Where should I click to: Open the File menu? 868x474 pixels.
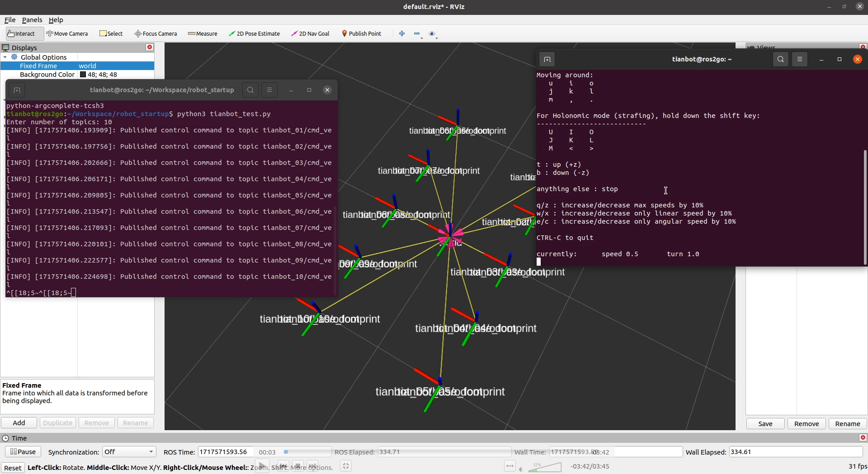[10, 20]
